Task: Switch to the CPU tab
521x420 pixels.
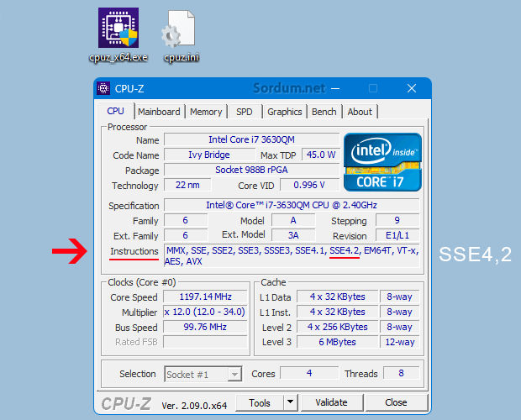Action: pyautogui.click(x=116, y=111)
